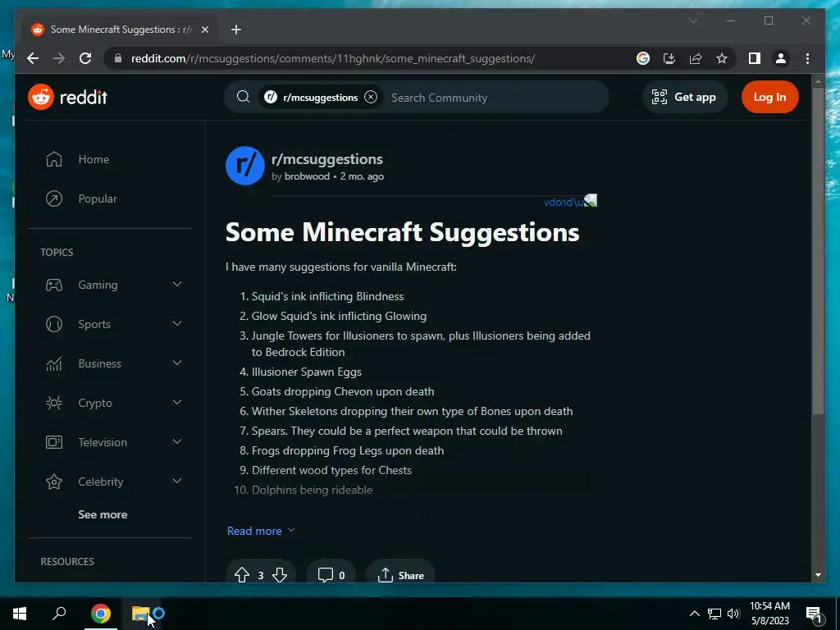The image size is (840, 630).
Task: Open Home in the sidebar
Action: 94,159
